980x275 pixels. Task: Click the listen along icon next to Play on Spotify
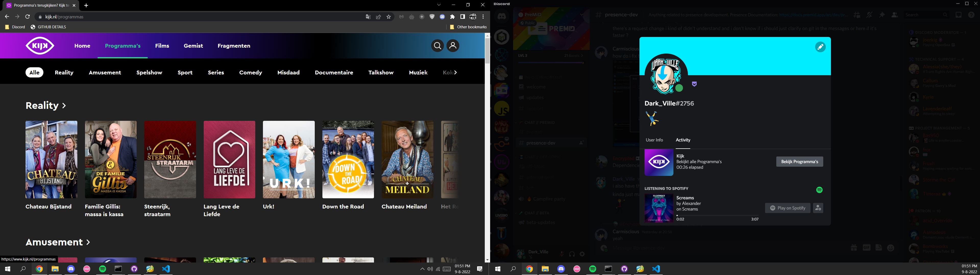coord(818,208)
